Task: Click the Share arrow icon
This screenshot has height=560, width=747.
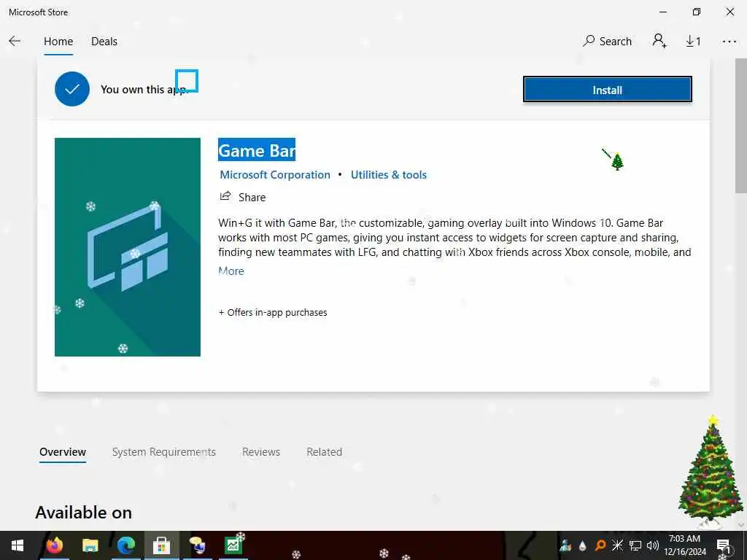Action: pyautogui.click(x=225, y=196)
